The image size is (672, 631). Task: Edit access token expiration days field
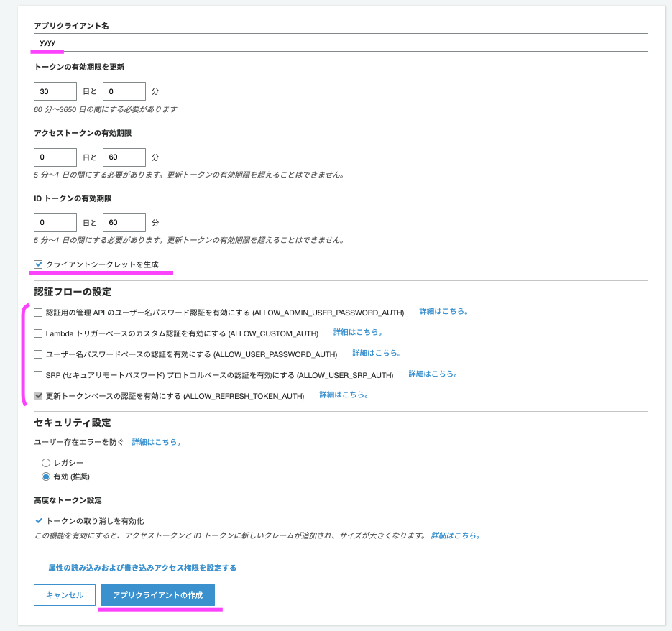click(55, 157)
